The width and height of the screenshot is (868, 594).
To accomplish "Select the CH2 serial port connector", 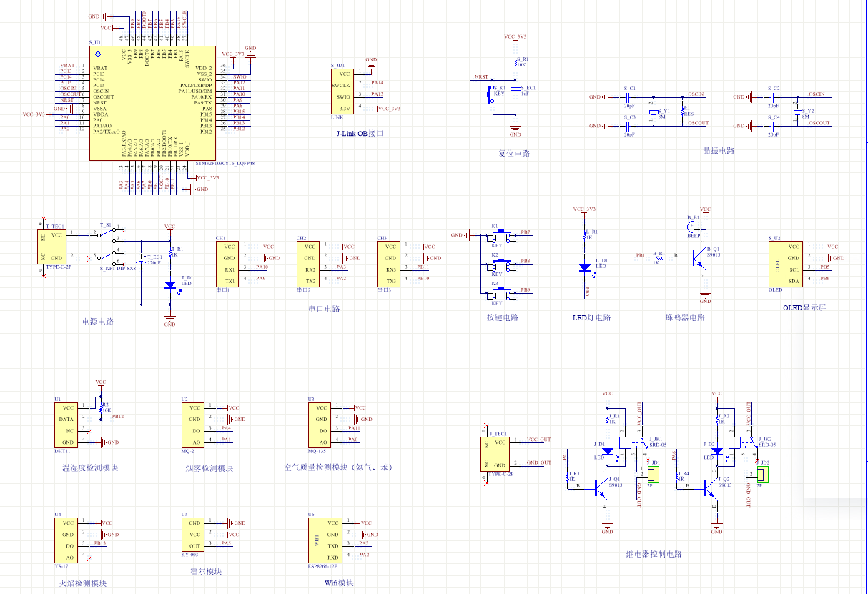I will point(309,264).
